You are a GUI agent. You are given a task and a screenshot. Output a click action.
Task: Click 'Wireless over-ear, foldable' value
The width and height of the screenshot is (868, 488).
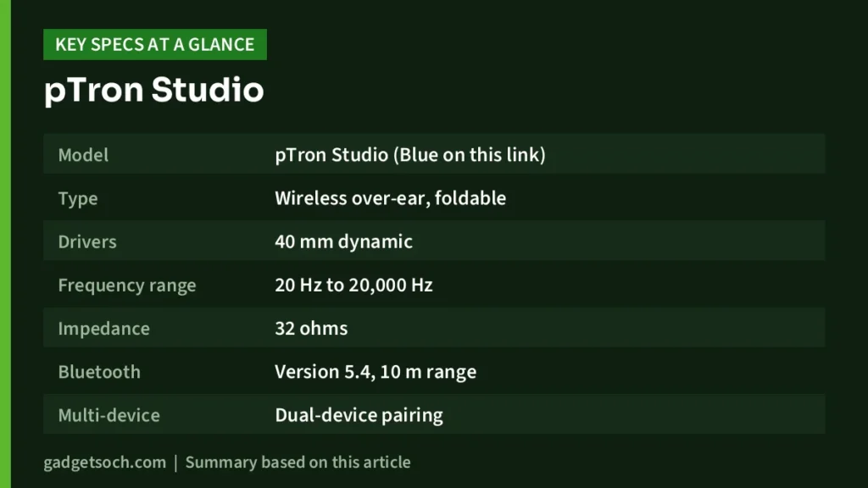pos(390,198)
